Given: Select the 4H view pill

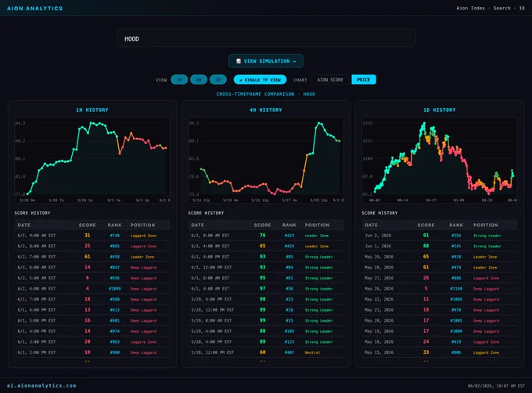Looking at the screenshot, I should tap(199, 80).
